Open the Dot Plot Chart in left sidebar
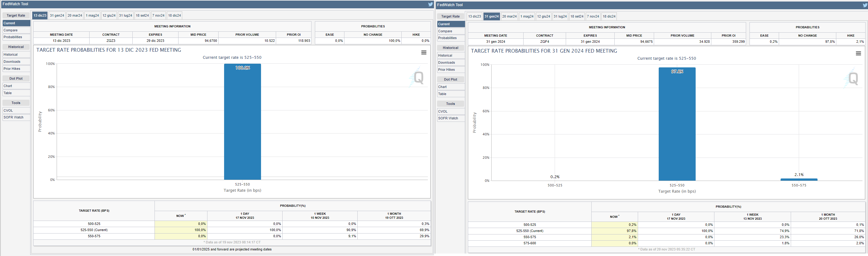This screenshot has width=868, height=256. pos(16,86)
